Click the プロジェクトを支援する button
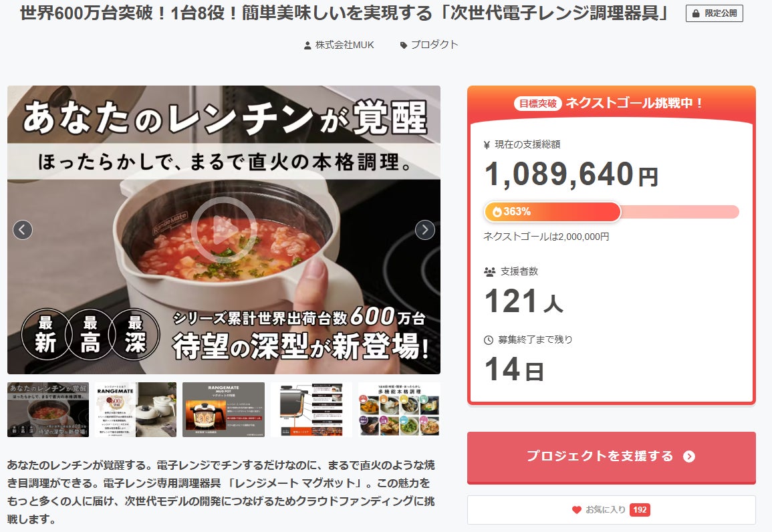Screen dimensions: 772x532 (612, 457)
